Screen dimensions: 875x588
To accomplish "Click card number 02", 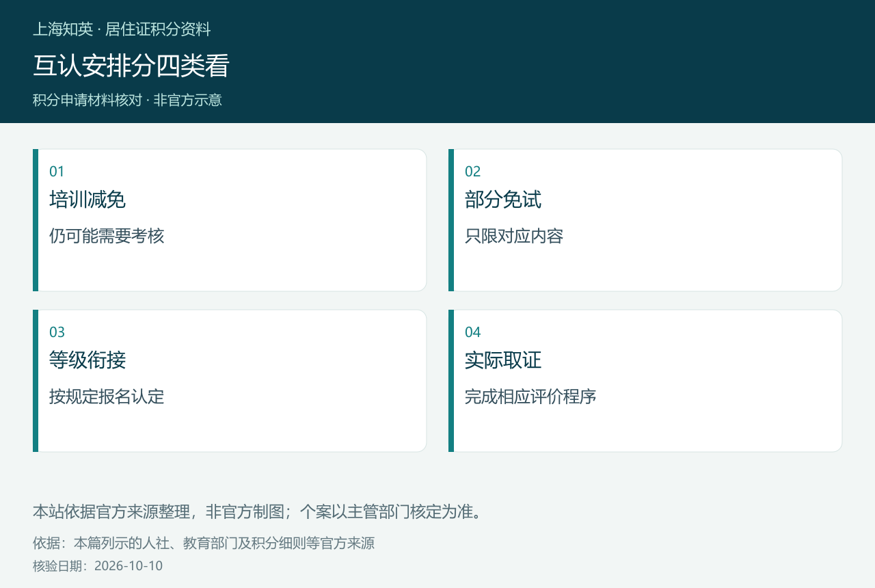I will click(x=472, y=172).
